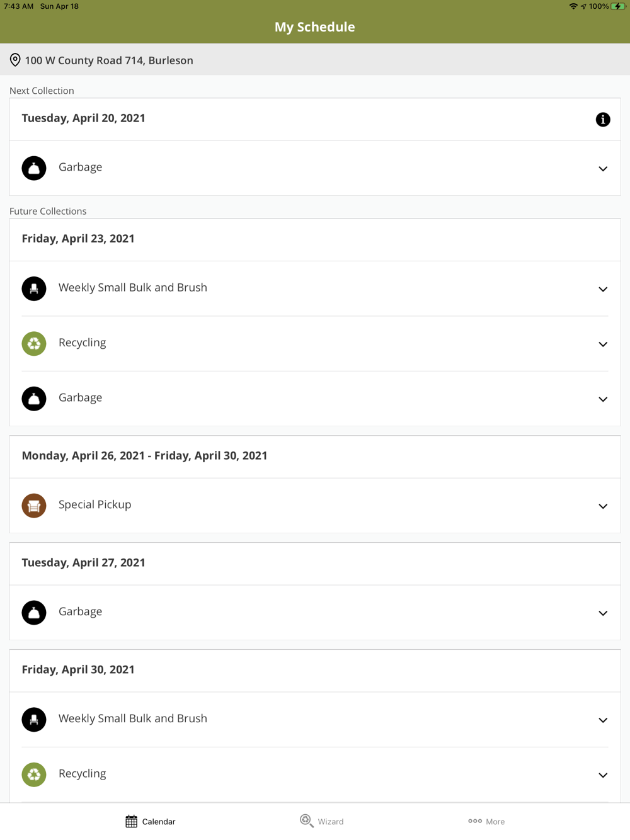Tap the Friday, April 30, 2021 heading

coord(78,669)
